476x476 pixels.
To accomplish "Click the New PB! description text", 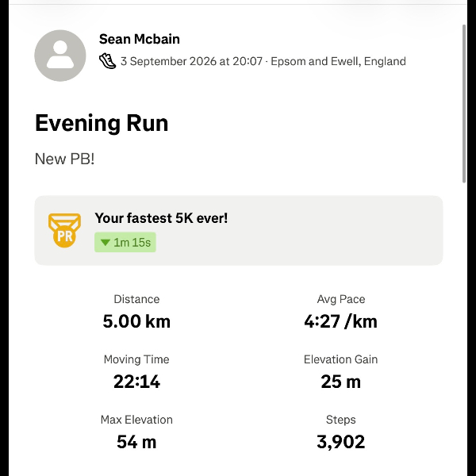I will 65,159.
